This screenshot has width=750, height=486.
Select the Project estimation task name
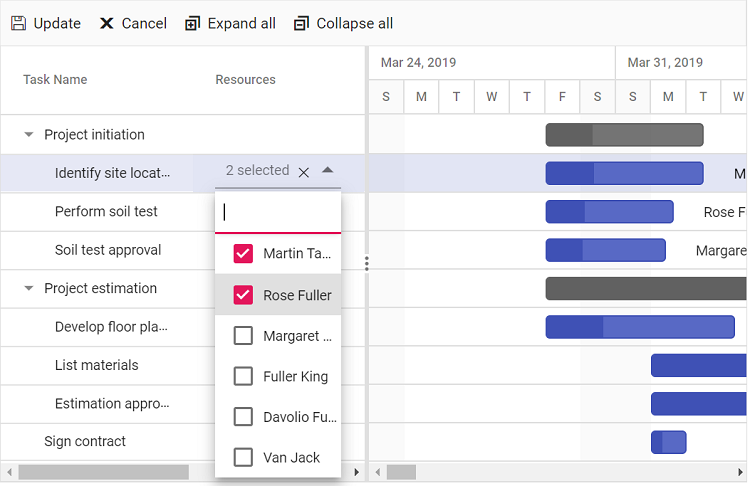coord(100,288)
